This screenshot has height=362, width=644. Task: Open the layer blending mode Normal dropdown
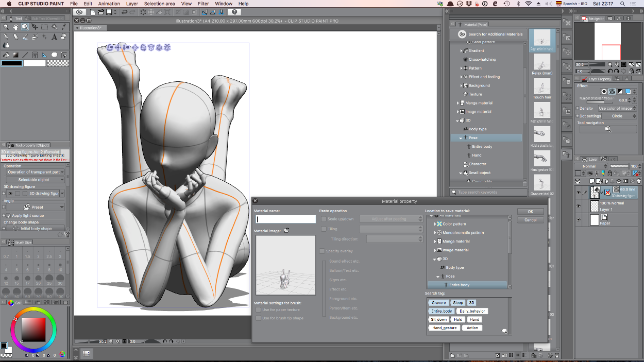590,166
